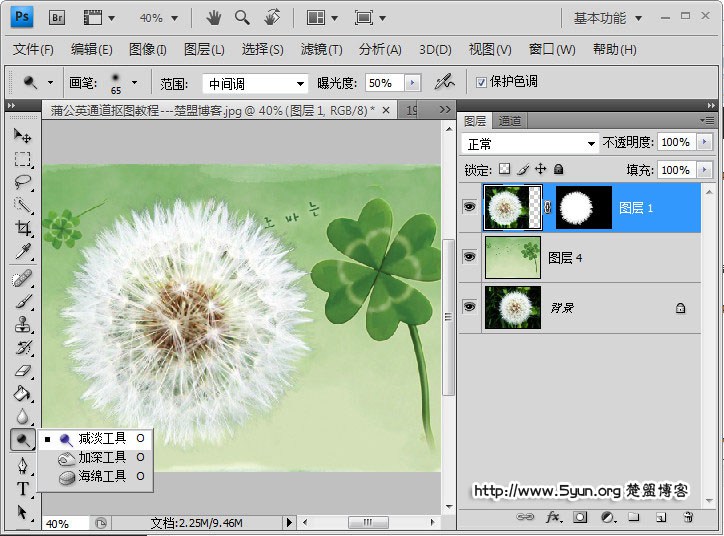Launch Adobe Bridge with Br icon

58,17
